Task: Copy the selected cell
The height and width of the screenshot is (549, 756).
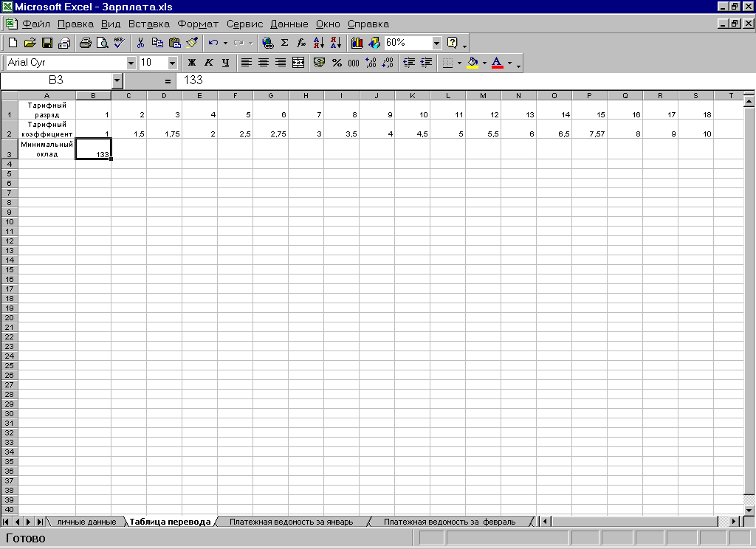Action: click(158, 43)
